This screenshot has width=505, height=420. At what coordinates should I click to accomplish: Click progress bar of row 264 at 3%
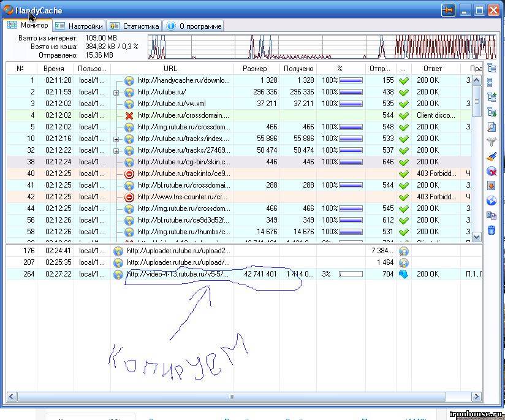[x=351, y=274]
